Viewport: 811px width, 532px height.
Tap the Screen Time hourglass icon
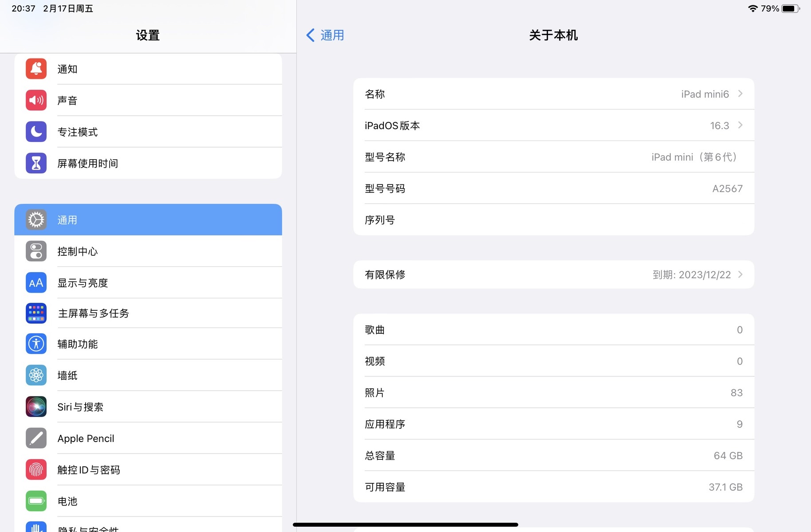click(36, 163)
